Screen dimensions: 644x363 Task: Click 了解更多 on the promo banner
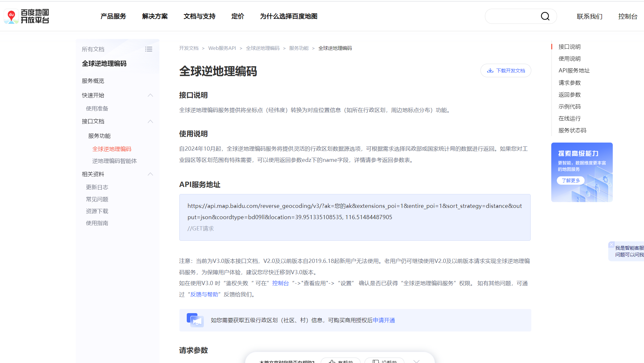tap(571, 181)
